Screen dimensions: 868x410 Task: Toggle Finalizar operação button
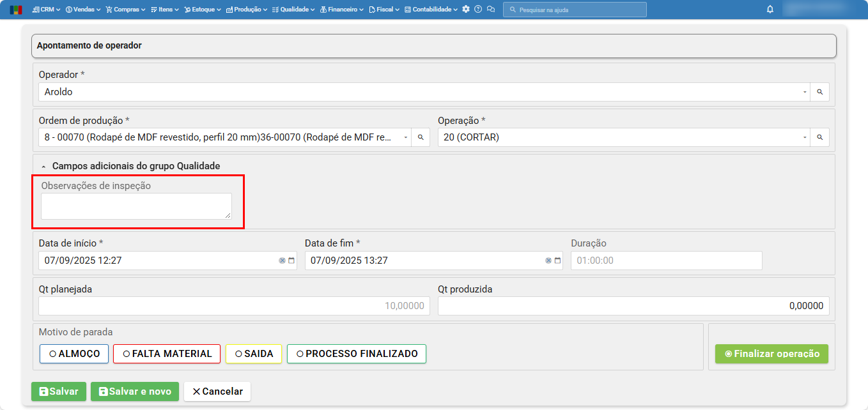[x=771, y=354]
